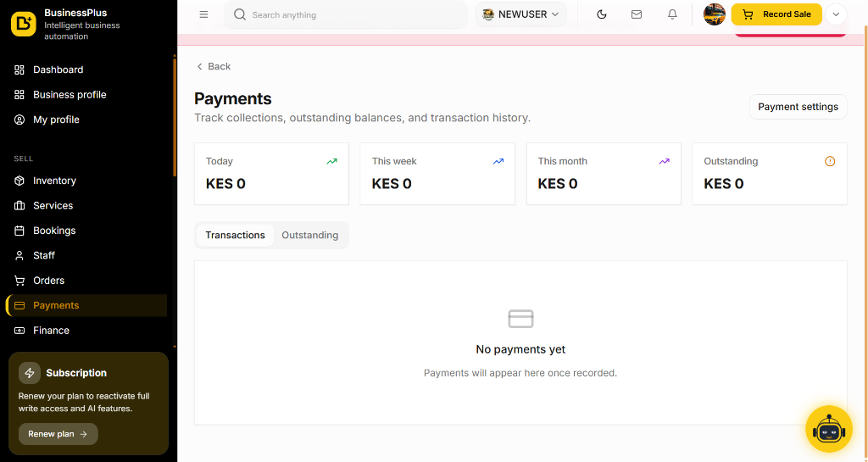The width and height of the screenshot is (868, 462).
Task: Click 'Payments will appear here once recorded.'
Action: pos(520,373)
